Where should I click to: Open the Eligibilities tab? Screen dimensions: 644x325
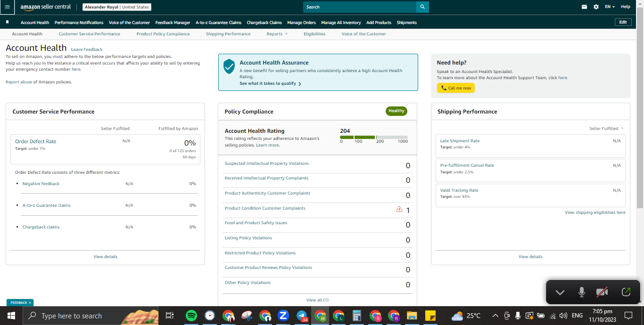pyautogui.click(x=314, y=34)
